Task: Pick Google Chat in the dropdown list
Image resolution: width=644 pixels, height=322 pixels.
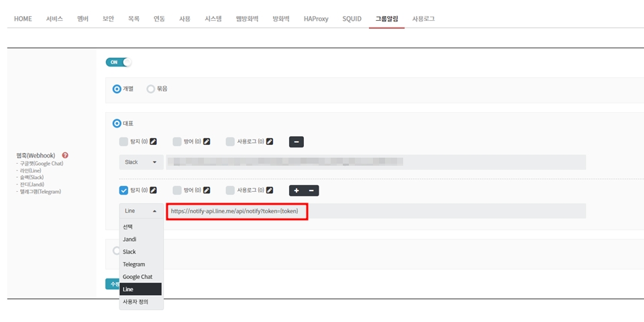Action: pos(138,276)
